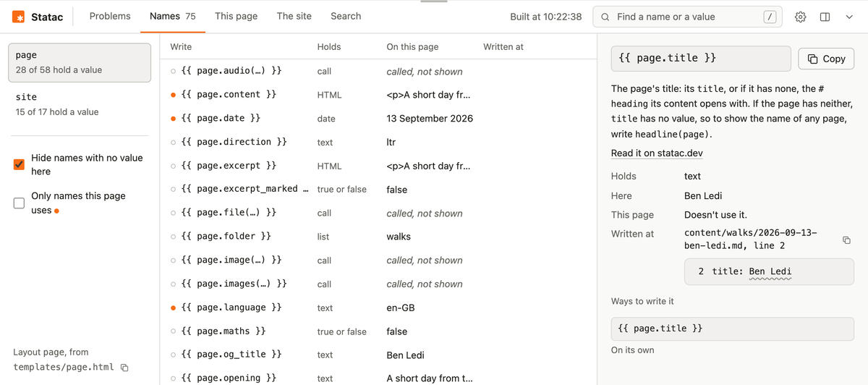Select the {{ page.audio(…) }} row

tap(378, 72)
